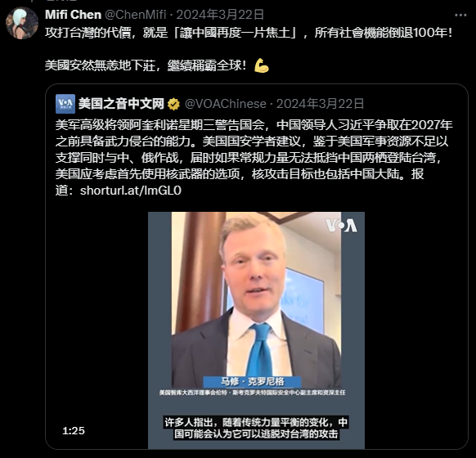Click the flexed bicep emoji
Screen dimensions: 476x458
click(262, 65)
